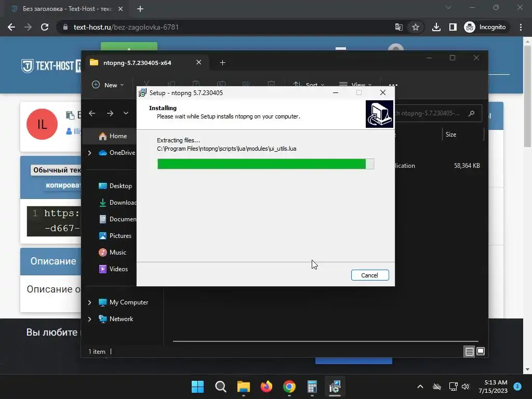This screenshot has height=399, width=532.
Task: Open a new Chrome tab
Action: pos(140,9)
